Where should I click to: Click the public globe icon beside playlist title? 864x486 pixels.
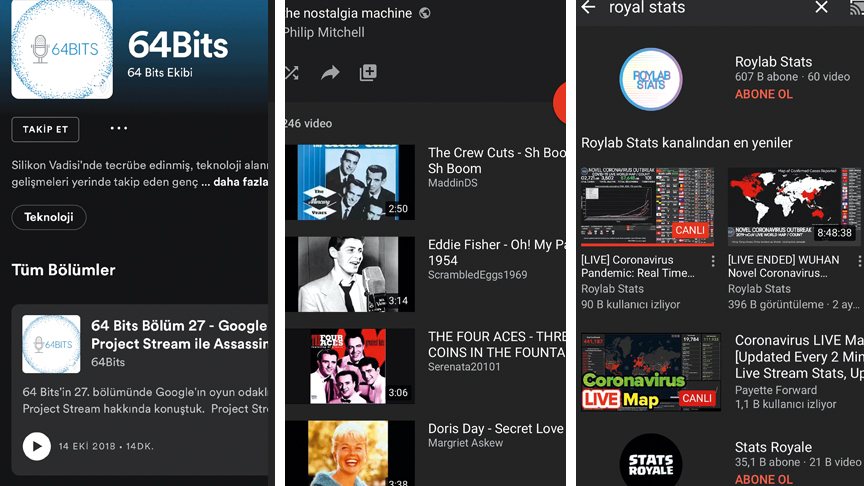(x=424, y=13)
